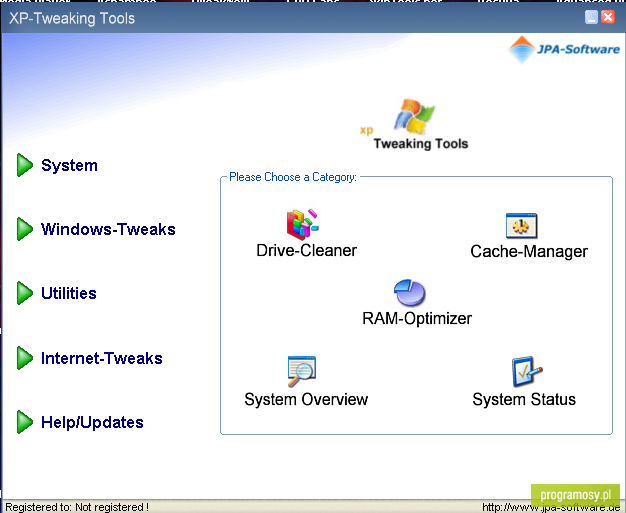Select the Internet-Tweaks category
This screenshot has height=513, width=626.
tap(102, 358)
